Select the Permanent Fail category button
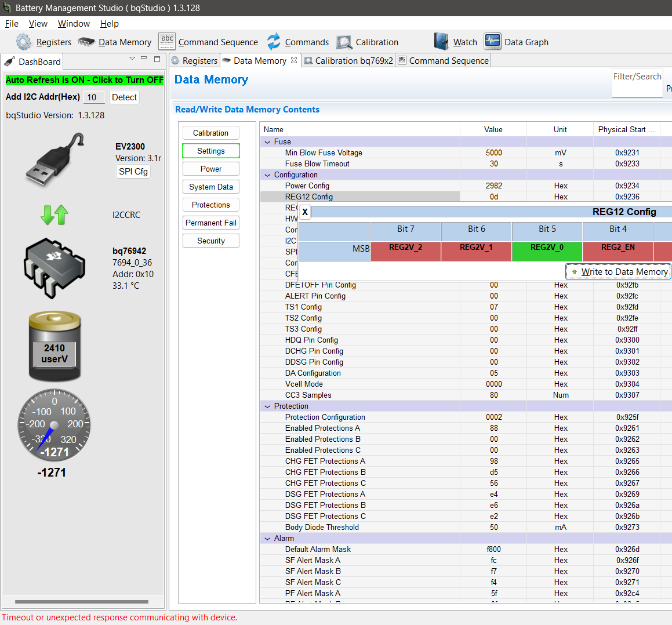 (211, 223)
